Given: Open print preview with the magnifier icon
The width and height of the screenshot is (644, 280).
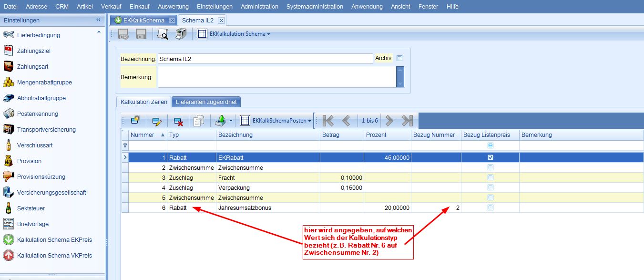Looking at the screenshot, I should tap(163, 34).
